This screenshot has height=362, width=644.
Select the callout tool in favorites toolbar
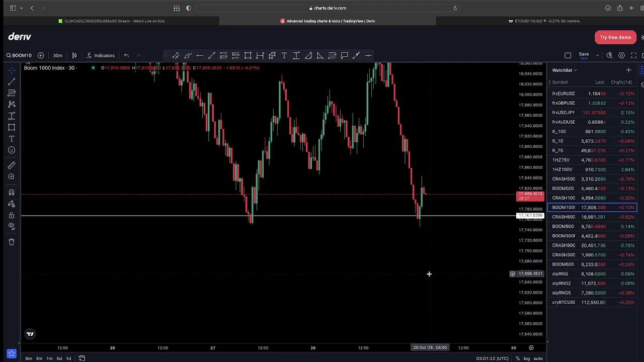(345, 55)
